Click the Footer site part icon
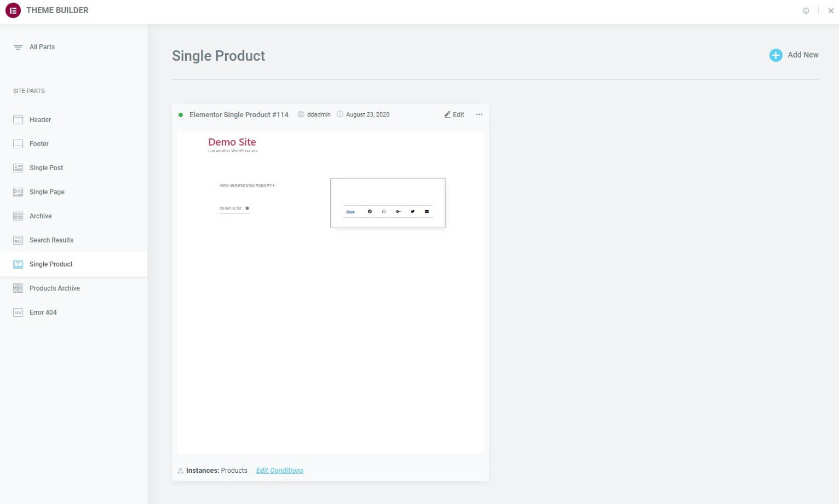This screenshot has height=504, width=839. [18, 143]
